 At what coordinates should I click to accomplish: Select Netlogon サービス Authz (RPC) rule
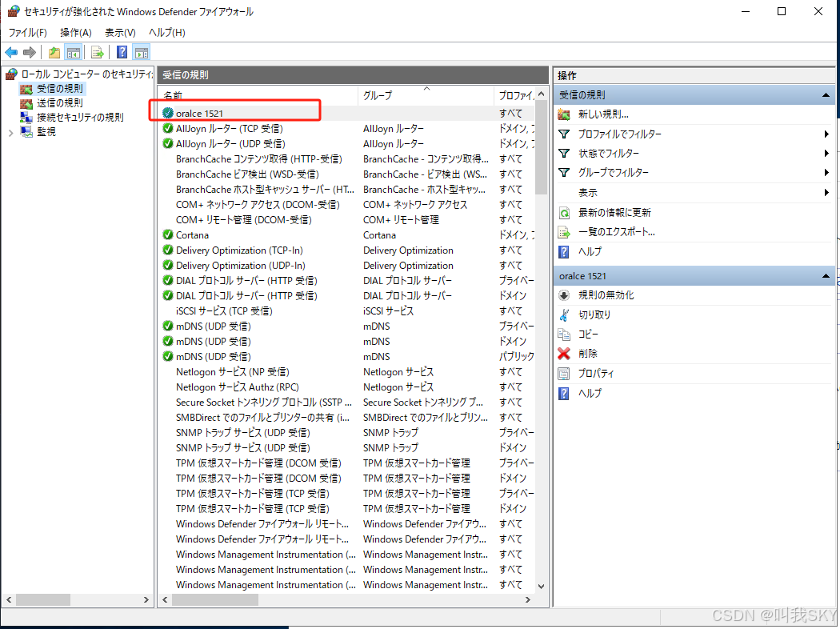pyautogui.click(x=348, y=387)
